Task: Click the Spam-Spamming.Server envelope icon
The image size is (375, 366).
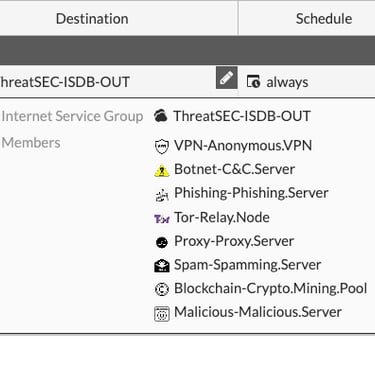Action: 162,266
